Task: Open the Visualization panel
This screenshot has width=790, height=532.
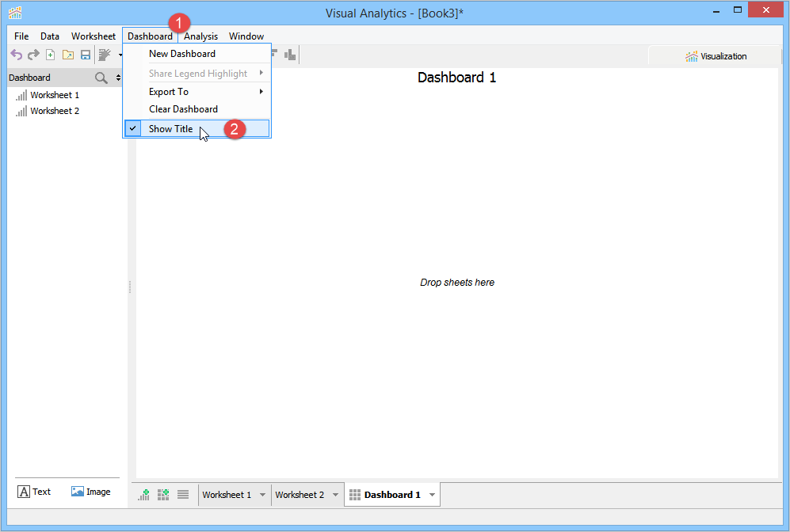Action: coord(716,56)
